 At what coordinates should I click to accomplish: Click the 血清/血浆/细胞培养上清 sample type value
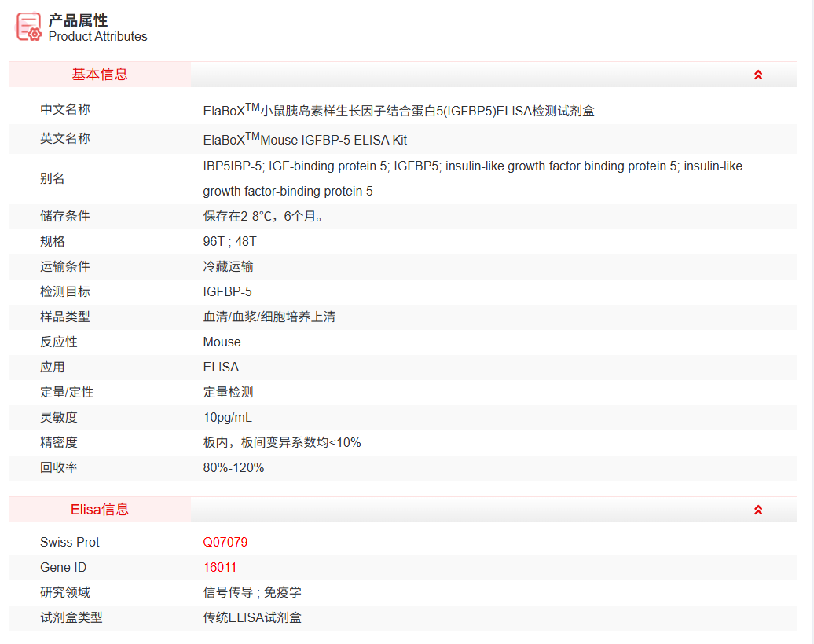click(x=269, y=317)
